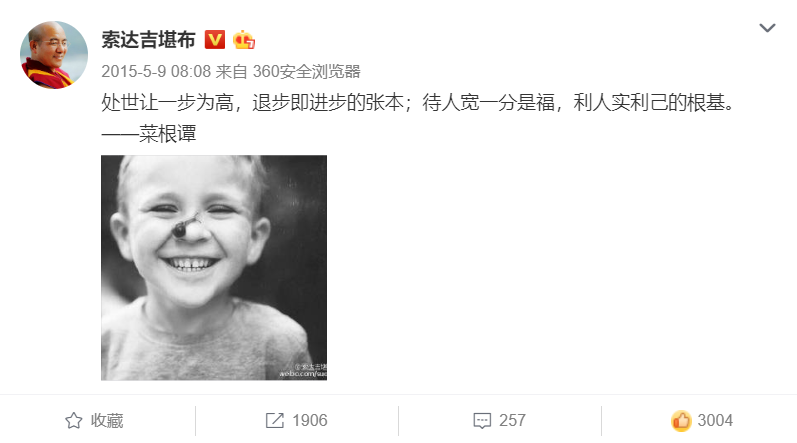This screenshot has width=797, height=443.
Task: Click the weibo.com watermark on photo
Action: tap(303, 371)
